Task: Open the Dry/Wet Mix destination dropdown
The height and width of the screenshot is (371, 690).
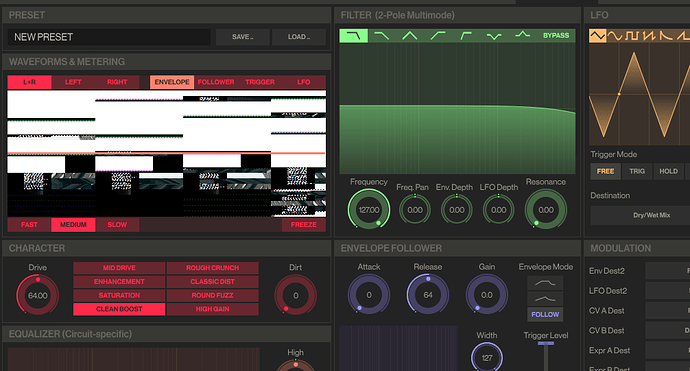Action: 640,215
